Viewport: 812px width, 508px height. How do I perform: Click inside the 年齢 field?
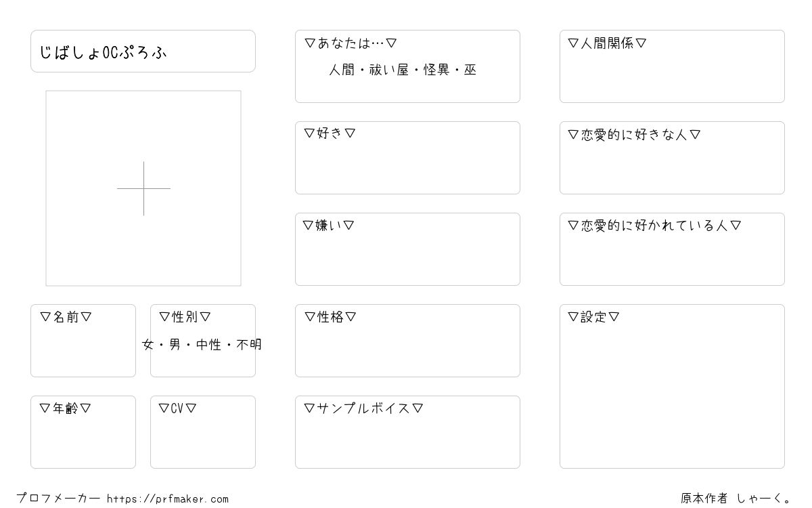tap(83, 432)
